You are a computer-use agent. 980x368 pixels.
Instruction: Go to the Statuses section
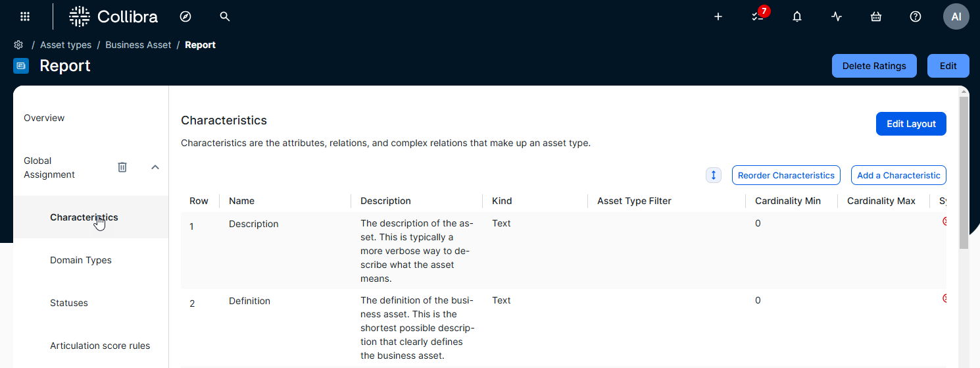coord(69,303)
